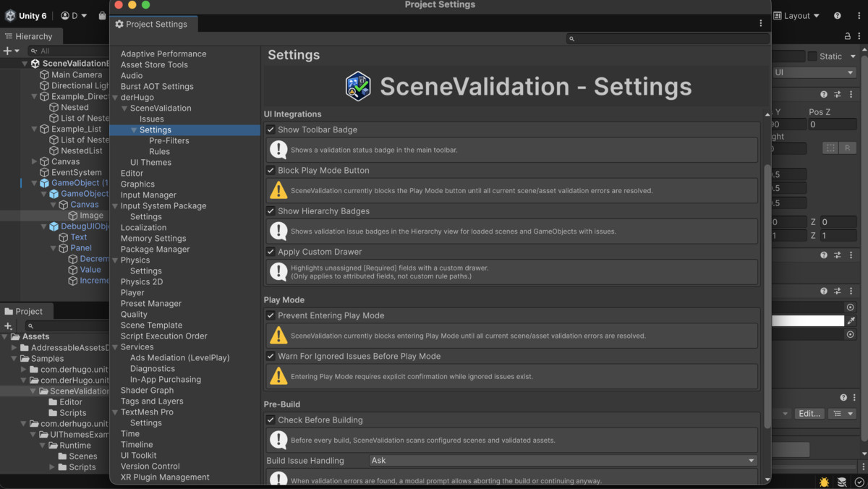Click the yellow bug debug icon in status bar

click(824, 482)
